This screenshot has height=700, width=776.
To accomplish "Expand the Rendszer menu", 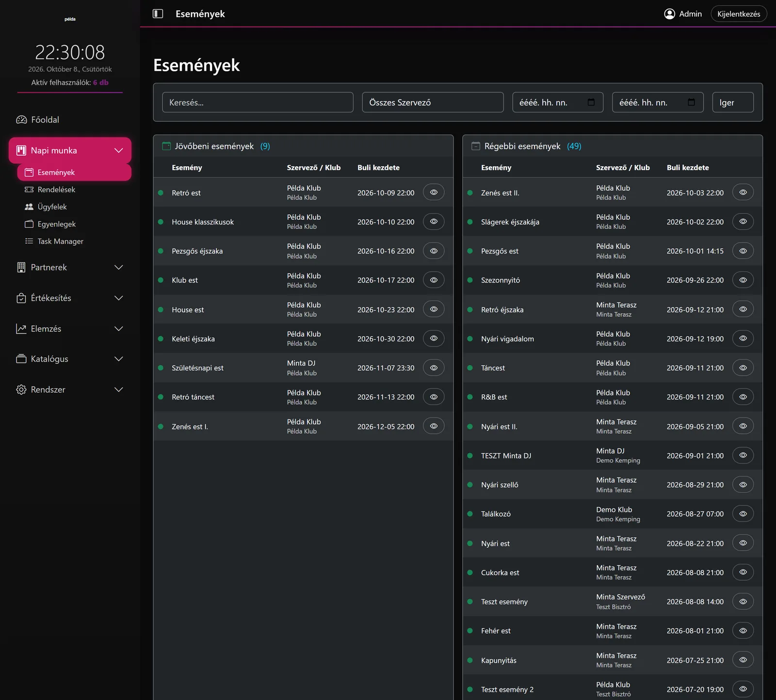I will [70, 390].
